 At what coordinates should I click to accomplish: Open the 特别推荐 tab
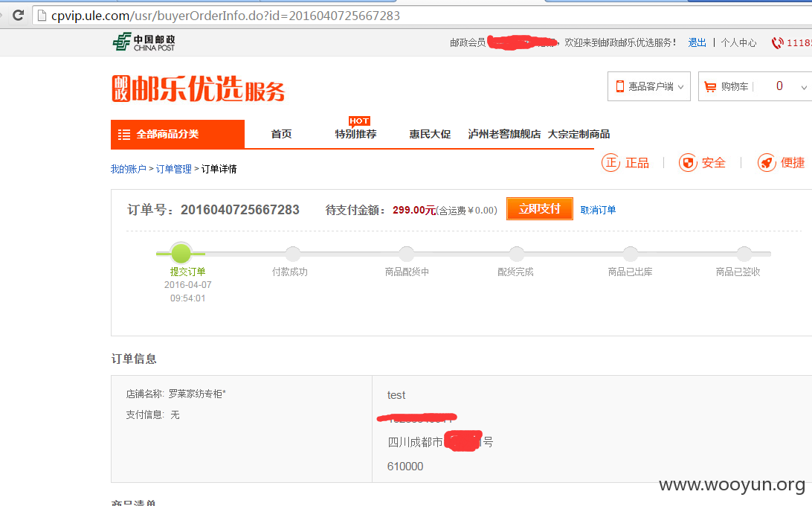click(355, 134)
